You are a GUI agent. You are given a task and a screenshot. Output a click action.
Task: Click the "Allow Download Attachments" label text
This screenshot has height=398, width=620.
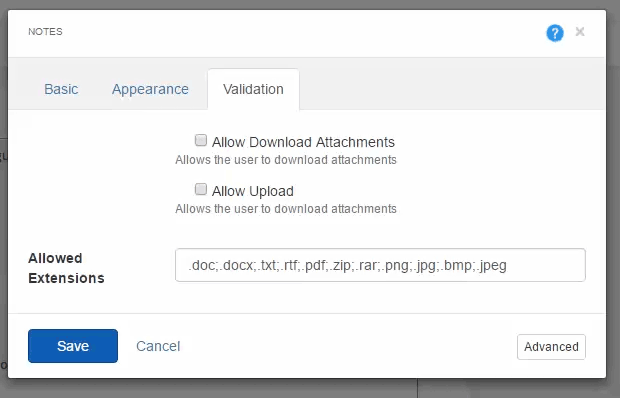click(x=303, y=142)
